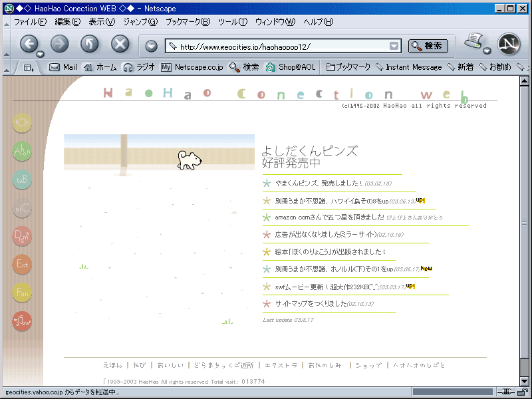532x399 pixels.
Task: Click the Back navigation button
Action: point(29,43)
